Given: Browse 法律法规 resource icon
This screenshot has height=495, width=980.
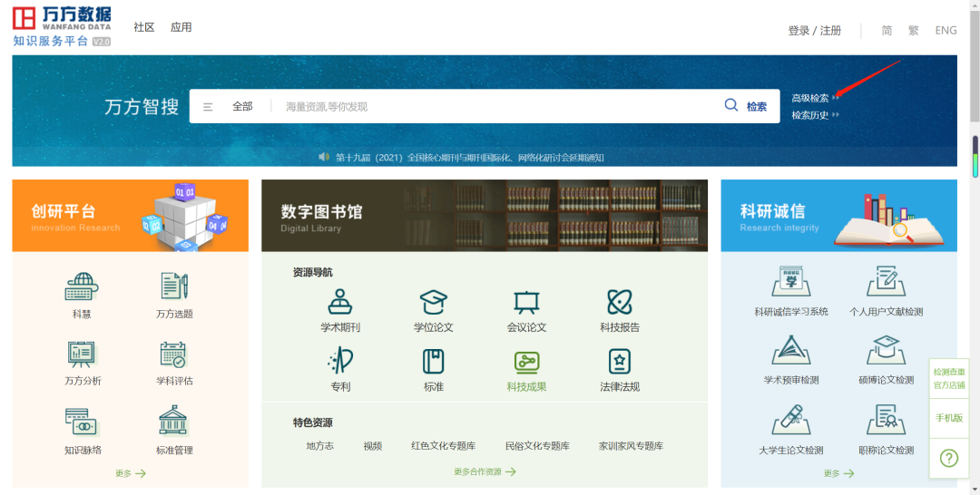Looking at the screenshot, I should tap(620, 362).
